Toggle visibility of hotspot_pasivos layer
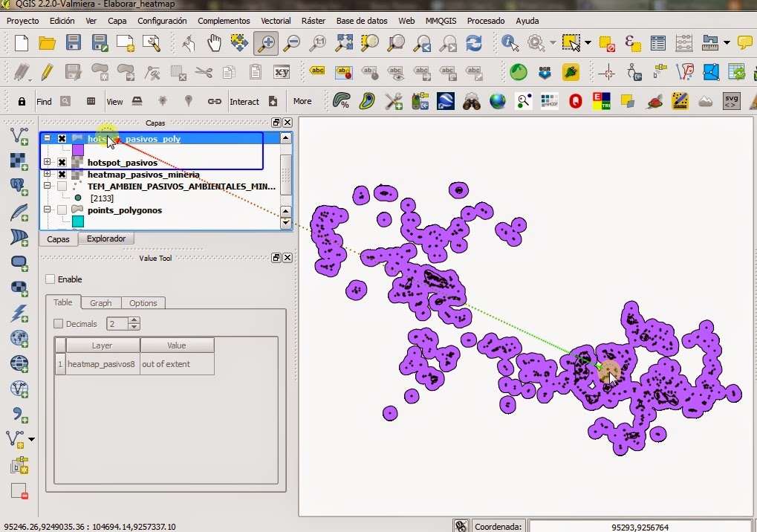Viewport: 757px width, 532px height. [x=62, y=162]
